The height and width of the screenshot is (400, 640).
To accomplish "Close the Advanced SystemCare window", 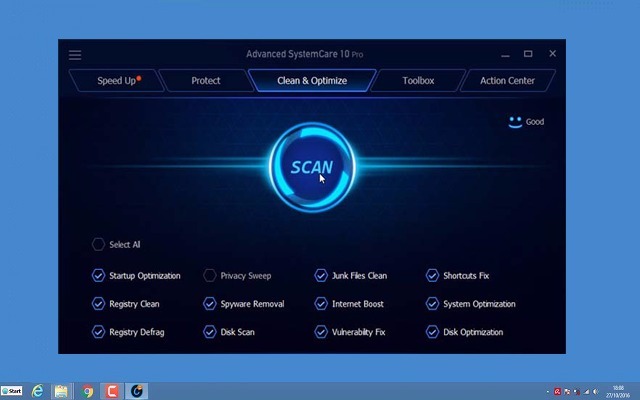I will click(553, 53).
